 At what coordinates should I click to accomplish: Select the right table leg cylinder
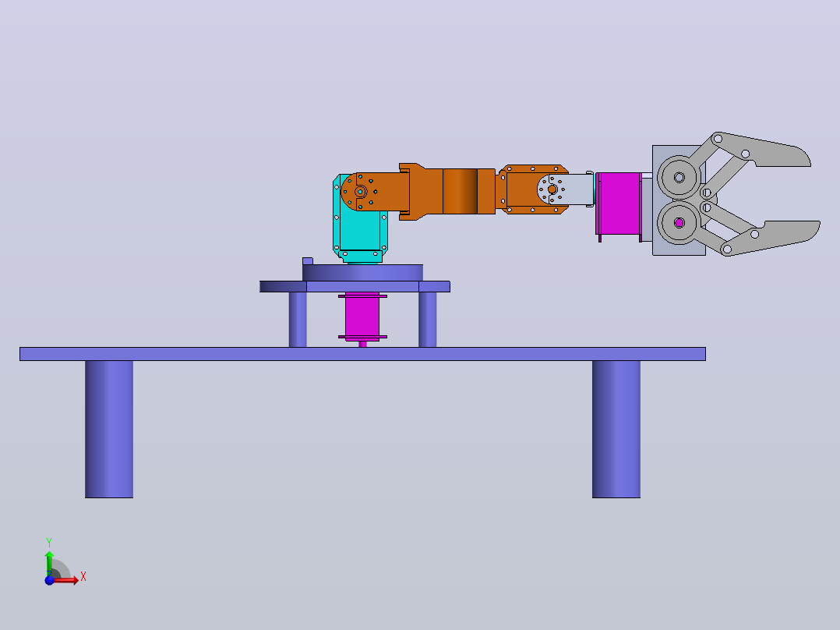(x=616, y=429)
